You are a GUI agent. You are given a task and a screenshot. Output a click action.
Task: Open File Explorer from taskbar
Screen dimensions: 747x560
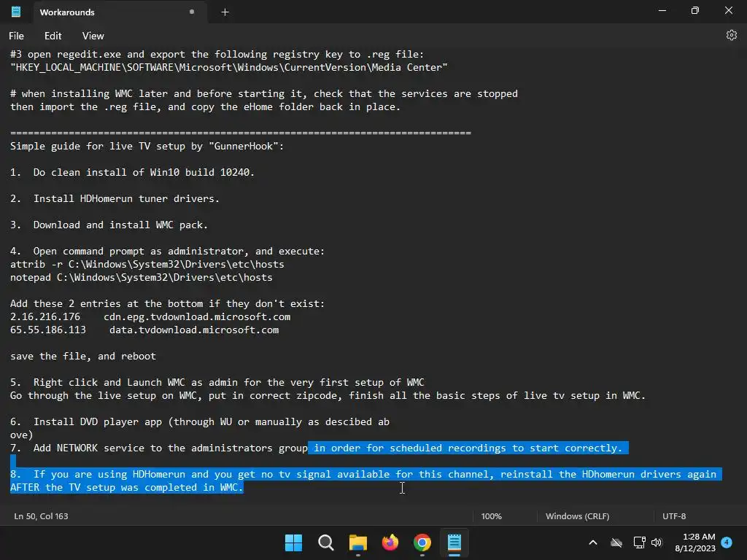[x=357, y=542]
